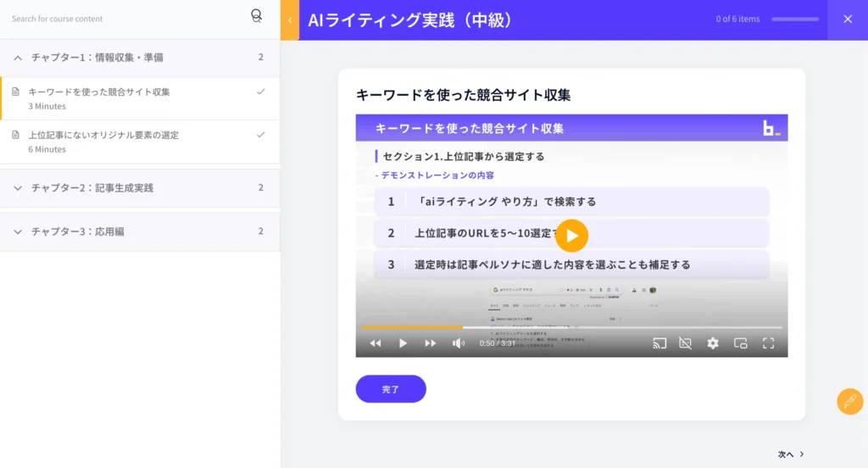Click the search magnifier icon in sidebar
This screenshot has width=868, height=468.
[256, 16]
